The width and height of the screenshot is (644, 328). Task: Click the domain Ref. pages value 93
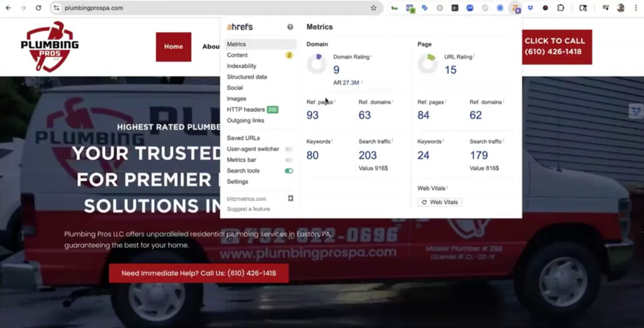point(313,115)
